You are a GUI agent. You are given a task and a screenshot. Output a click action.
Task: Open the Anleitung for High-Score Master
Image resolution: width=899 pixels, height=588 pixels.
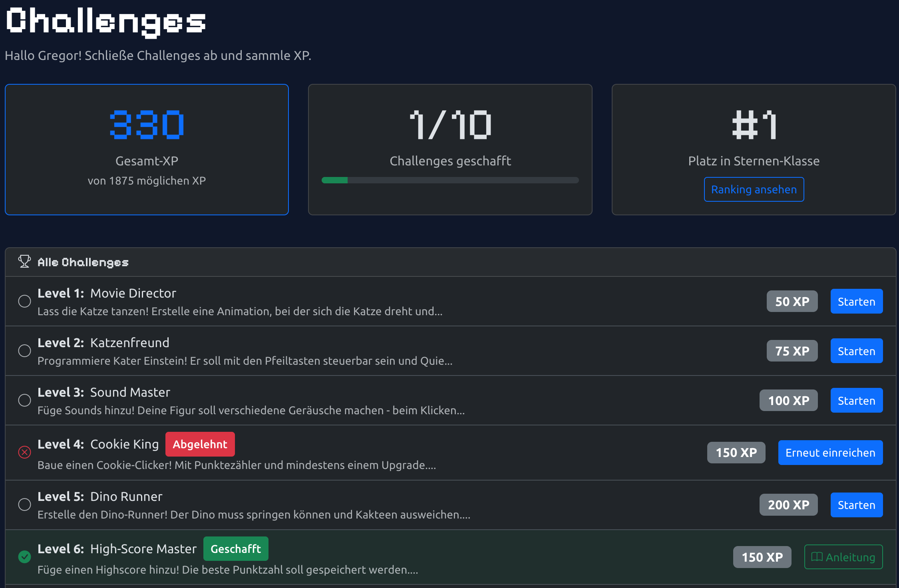pyautogui.click(x=843, y=556)
